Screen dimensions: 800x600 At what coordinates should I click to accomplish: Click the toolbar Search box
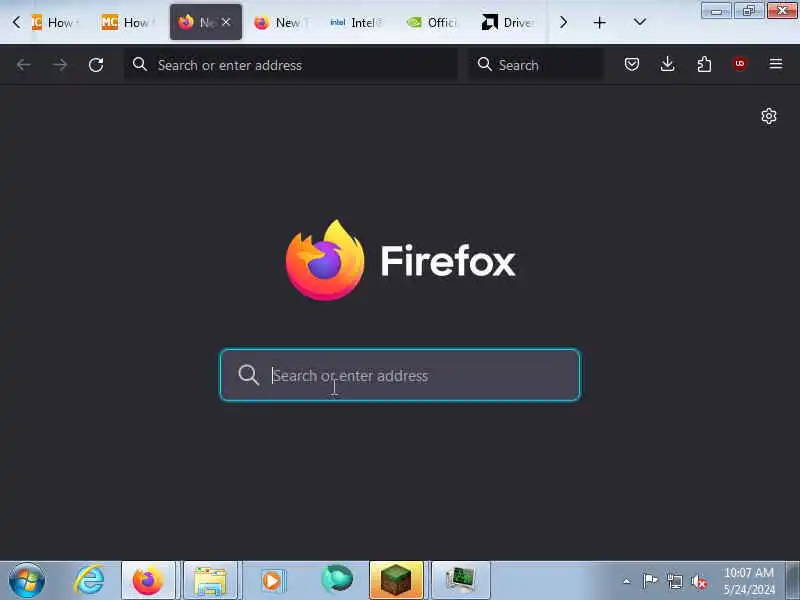click(x=536, y=65)
